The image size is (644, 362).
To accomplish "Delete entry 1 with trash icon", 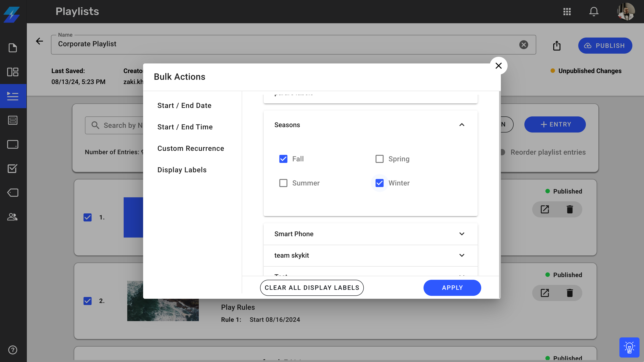I will pos(570,209).
